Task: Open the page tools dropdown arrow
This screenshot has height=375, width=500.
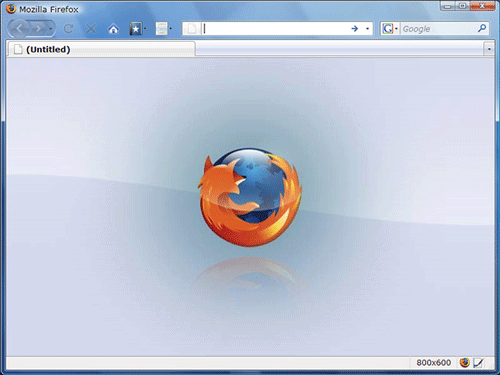Action: (171, 29)
